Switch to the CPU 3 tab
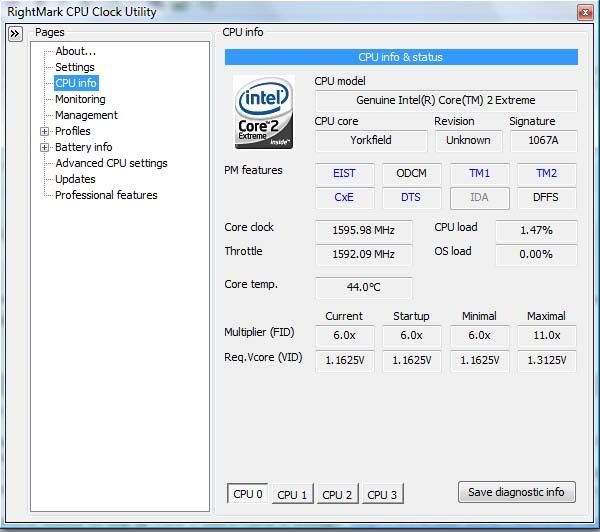600x532 pixels. click(382, 494)
